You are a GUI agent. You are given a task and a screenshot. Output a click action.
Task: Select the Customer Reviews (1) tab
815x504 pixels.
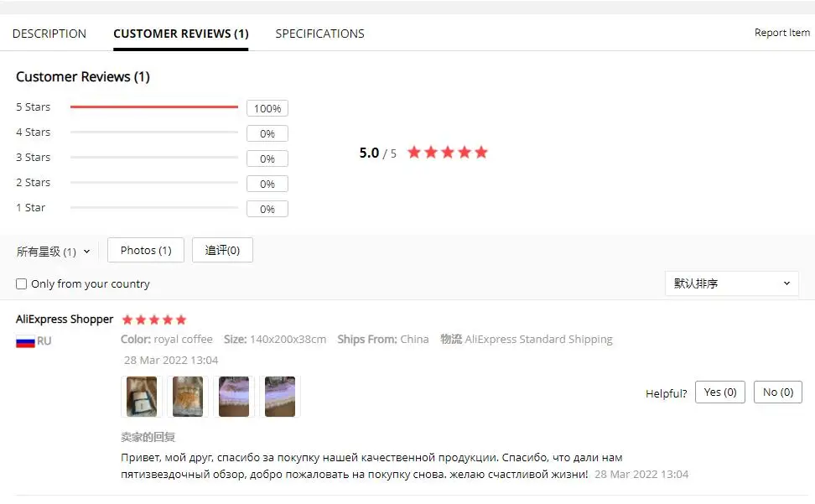tap(181, 34)
